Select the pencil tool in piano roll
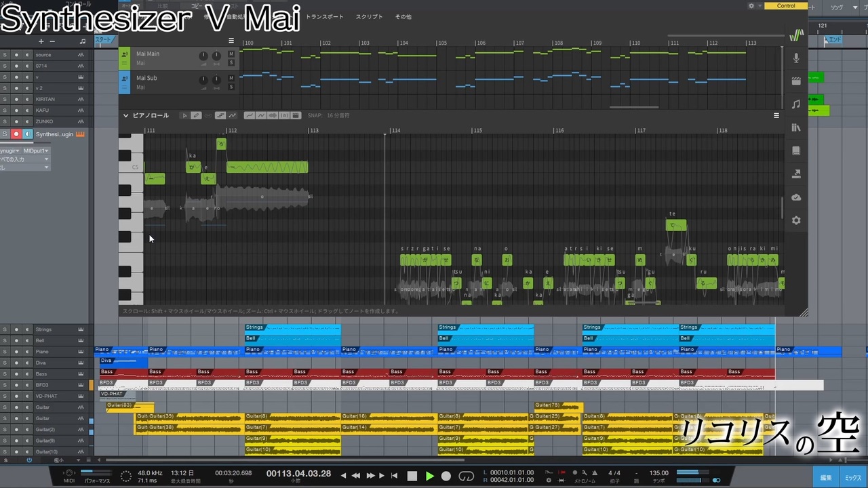The width and height of the screenshot is (868, 488). 196,116
